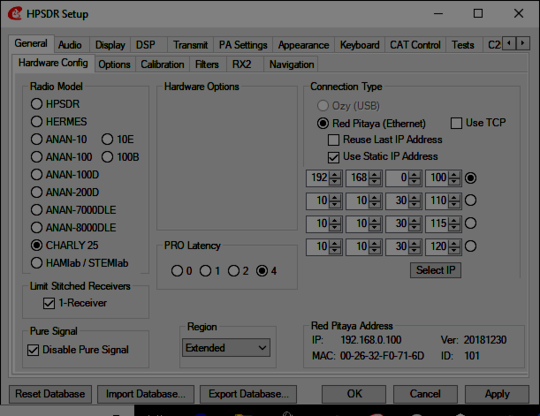540x416 pixels.
Task: Click the 192 octet field
Action: (318, 178)
